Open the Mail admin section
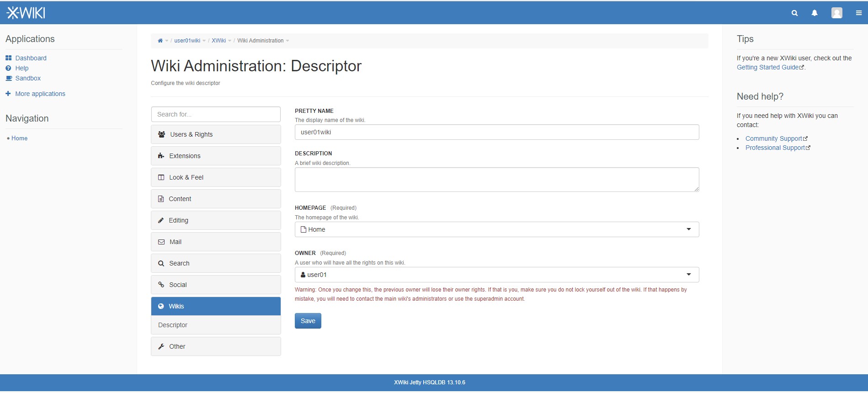The width and height of the screenshot is (868, 393). (x=216, y=242)
